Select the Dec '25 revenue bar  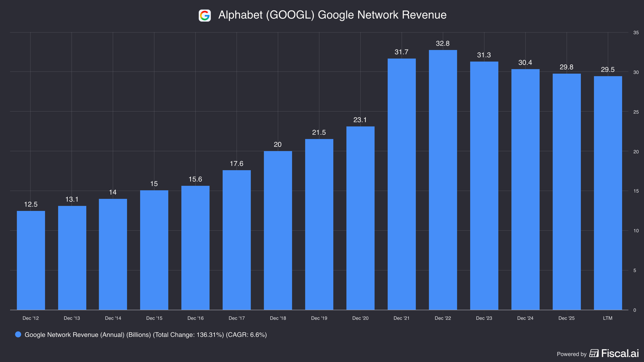click(x=566, y=192)
